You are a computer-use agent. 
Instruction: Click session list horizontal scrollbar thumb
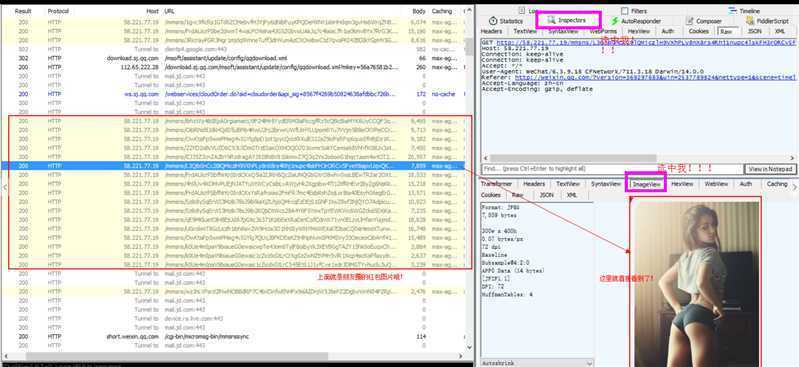pos(177,356)
